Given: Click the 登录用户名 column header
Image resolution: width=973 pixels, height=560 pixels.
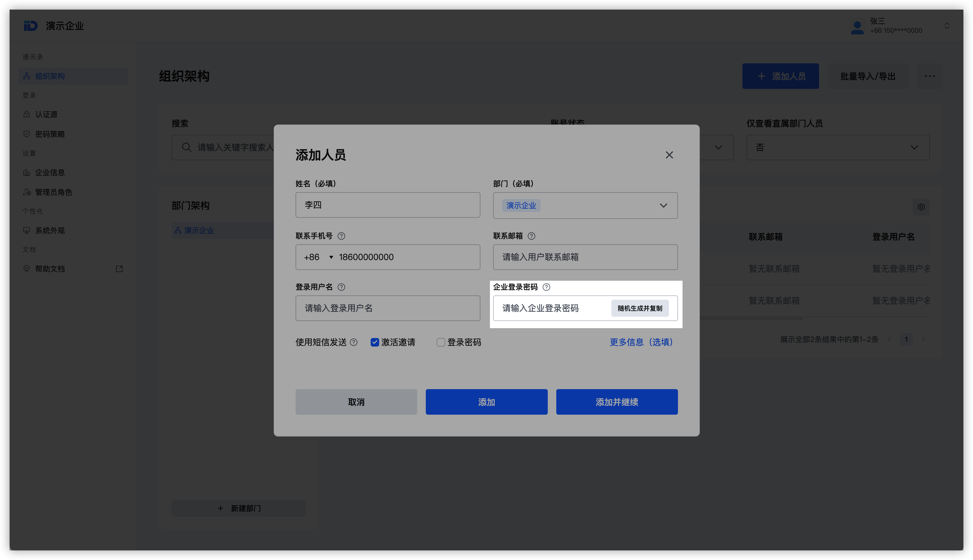Looking at the screenshot, I should point(893,237).
